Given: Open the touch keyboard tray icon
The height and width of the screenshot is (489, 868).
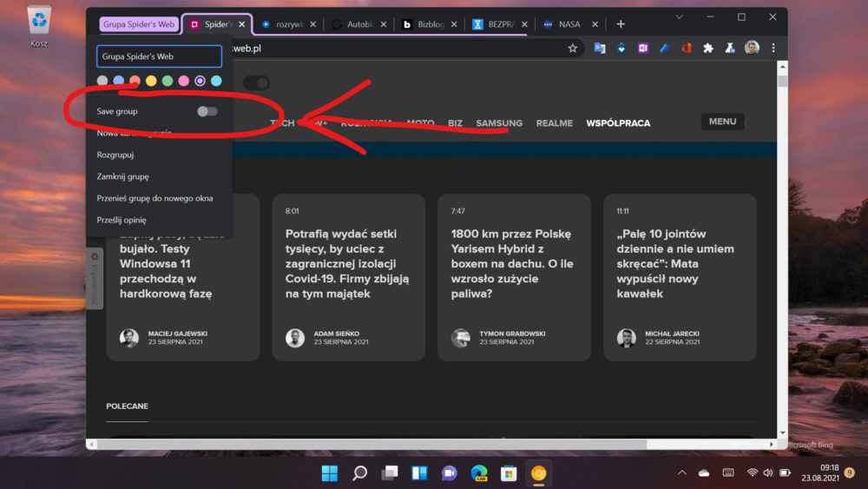Looking at the screenshot, I should (728, 473).
